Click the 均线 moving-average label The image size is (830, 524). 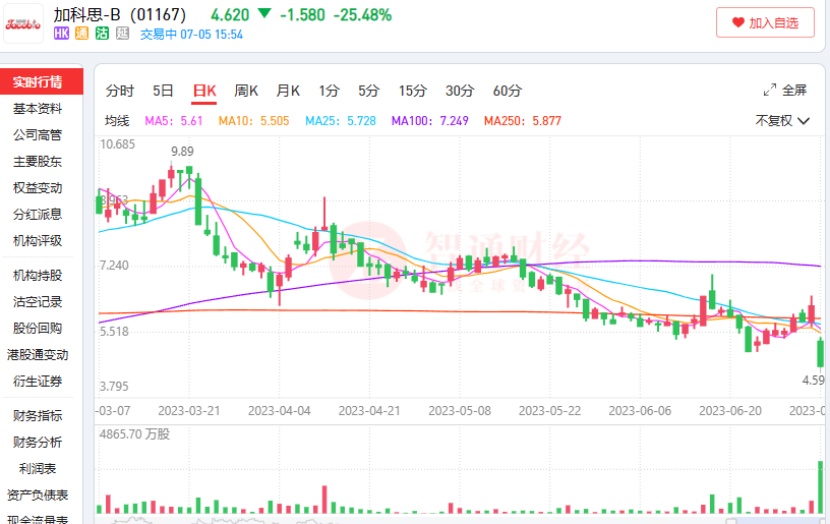117,121
